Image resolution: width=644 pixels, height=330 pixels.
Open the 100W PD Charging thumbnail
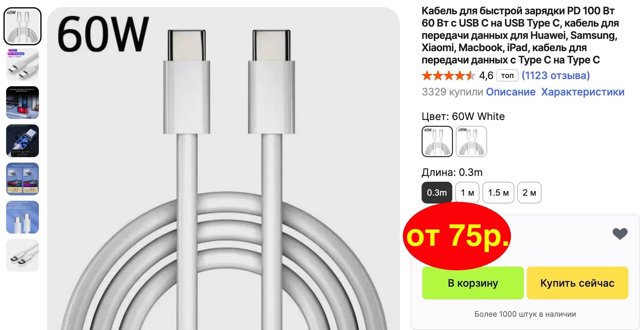pyautogui.click(x=23, y=64)
